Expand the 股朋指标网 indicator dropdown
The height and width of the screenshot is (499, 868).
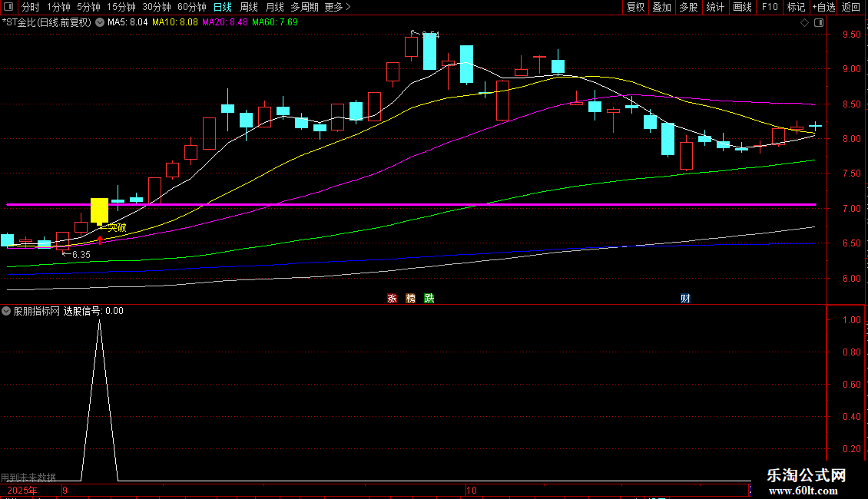click(x=6, y=311)
